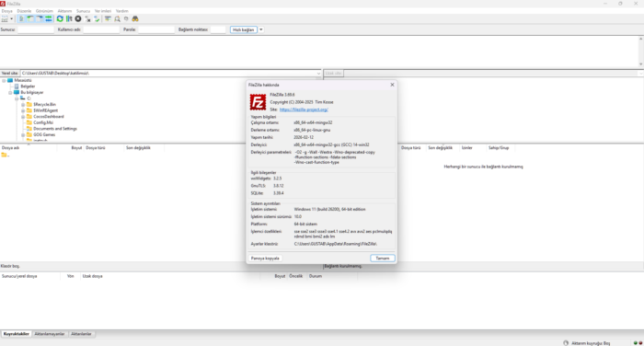
Task: Sort remote list by İzinler column
Action: pyautogui.click(x=472, y=148)
